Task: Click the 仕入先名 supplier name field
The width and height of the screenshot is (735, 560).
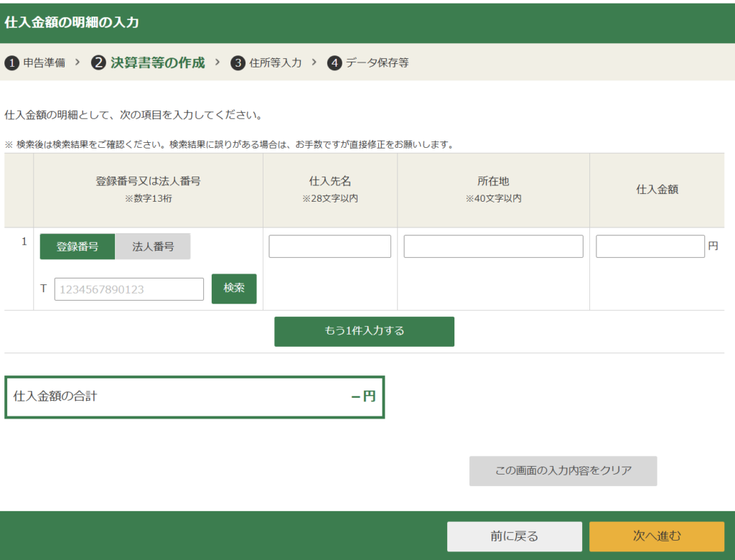Action: 329,246
